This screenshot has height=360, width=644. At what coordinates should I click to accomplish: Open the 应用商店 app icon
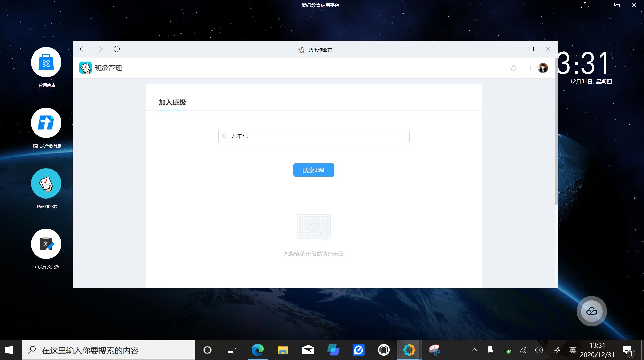(x=46, y=63)
